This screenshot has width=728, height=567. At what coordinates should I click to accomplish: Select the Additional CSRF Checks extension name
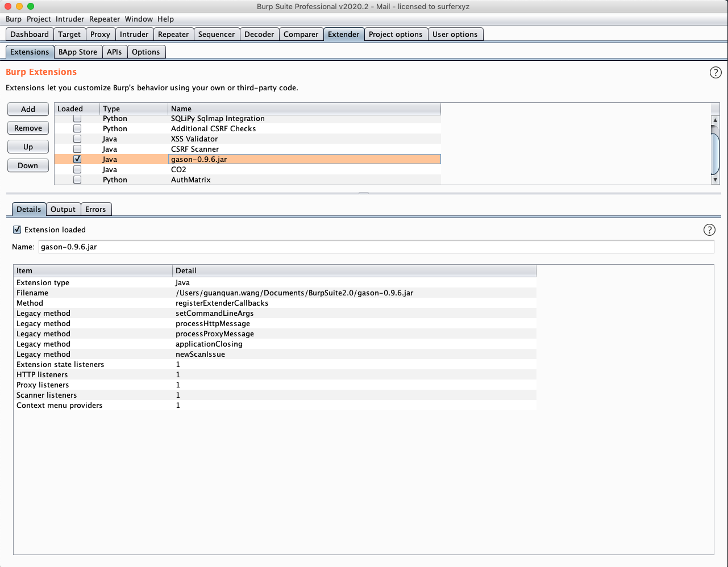click(x=213, y=129)
